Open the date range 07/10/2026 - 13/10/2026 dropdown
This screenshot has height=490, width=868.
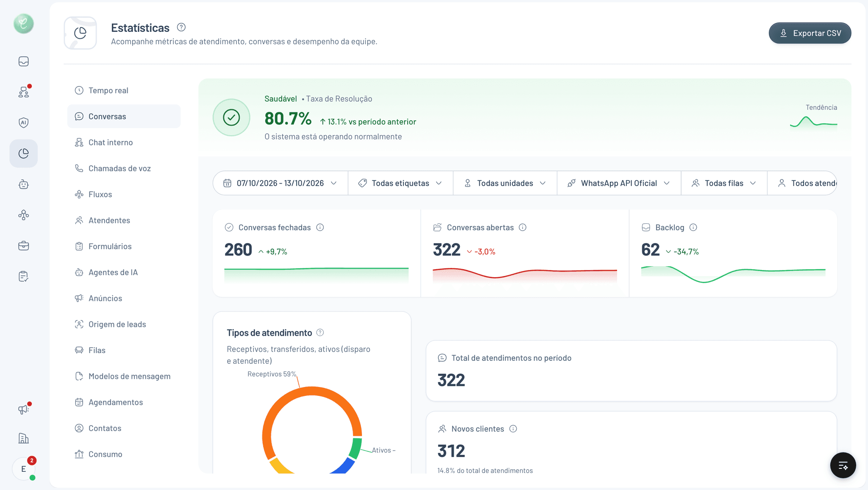coord(281,183)
